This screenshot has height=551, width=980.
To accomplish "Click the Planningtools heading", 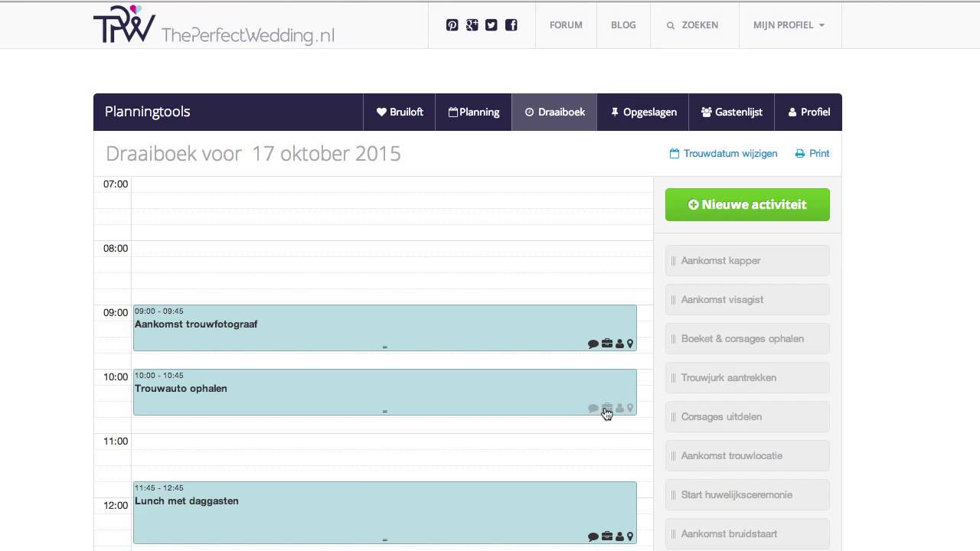I will click(148, 112).
